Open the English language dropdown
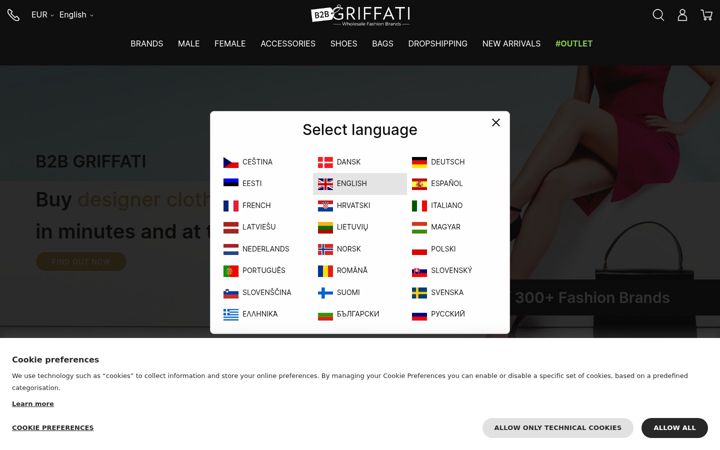Viewport: 720px width, 450px height. tap(76, 15)
